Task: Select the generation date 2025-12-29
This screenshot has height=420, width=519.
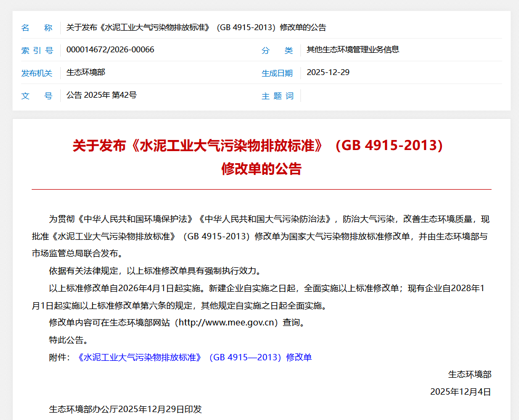Action: [328, 72]
